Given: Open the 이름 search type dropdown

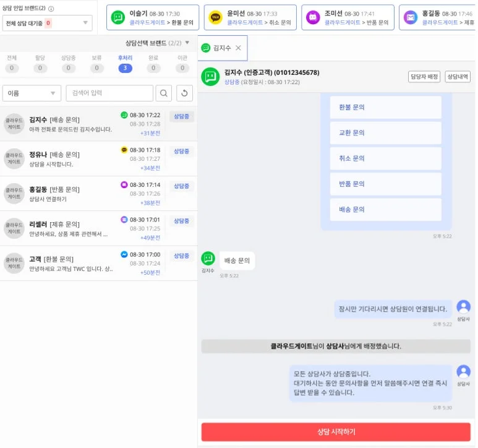Looking at the screenshot, I should 32,93.
